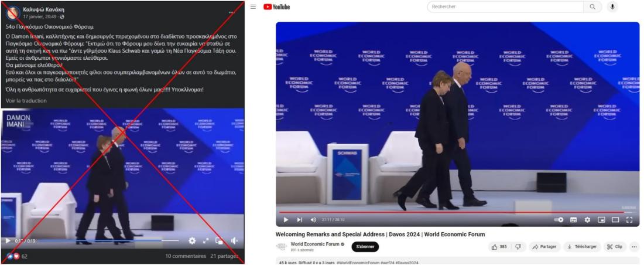Click the Partager share button
The image size is (644, 265).
coord(544,247)
